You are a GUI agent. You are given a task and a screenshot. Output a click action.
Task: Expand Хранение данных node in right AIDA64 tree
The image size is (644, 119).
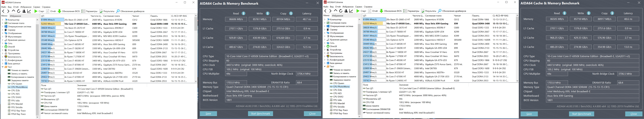point(325,40)
